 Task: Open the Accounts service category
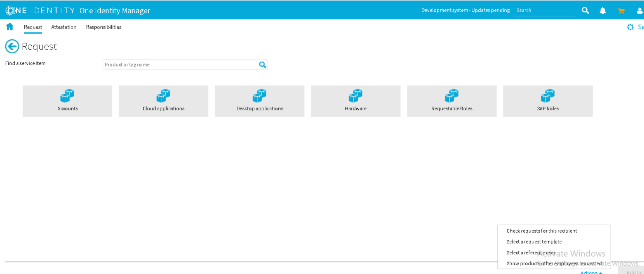(x=67, y=101)
